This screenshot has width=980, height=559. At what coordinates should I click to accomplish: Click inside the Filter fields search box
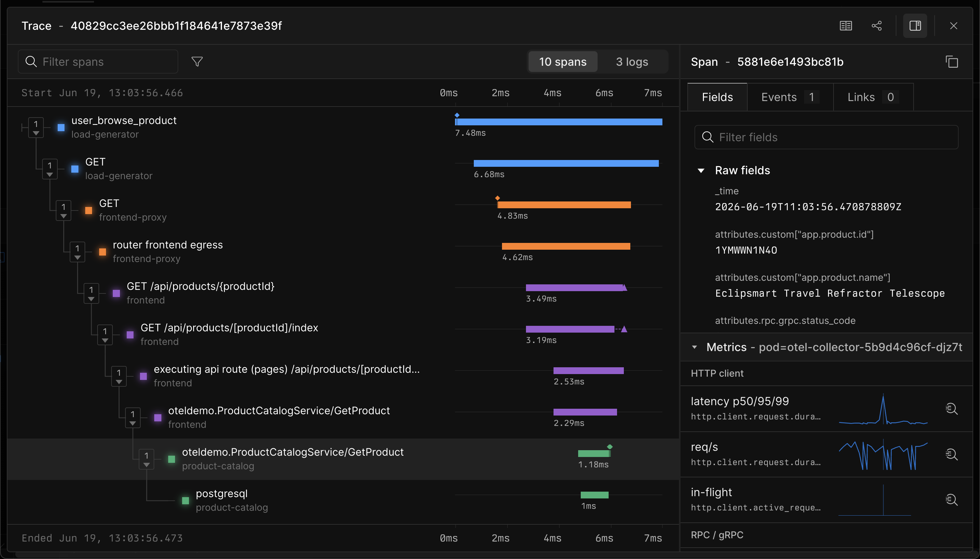(826, 137)
